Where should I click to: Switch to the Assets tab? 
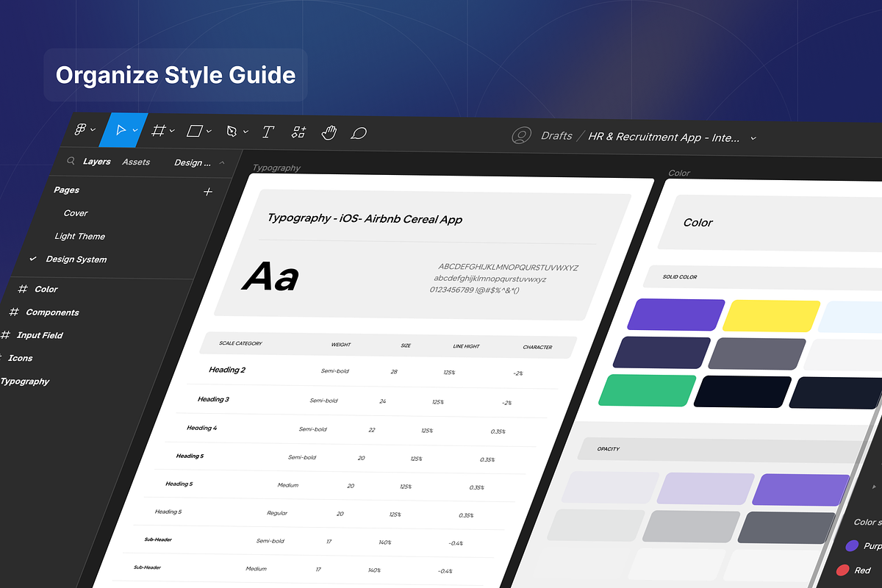click(136, 162)
